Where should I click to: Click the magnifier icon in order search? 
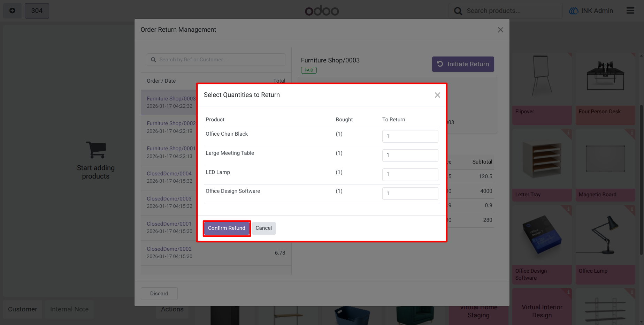[x=153, y=60]
